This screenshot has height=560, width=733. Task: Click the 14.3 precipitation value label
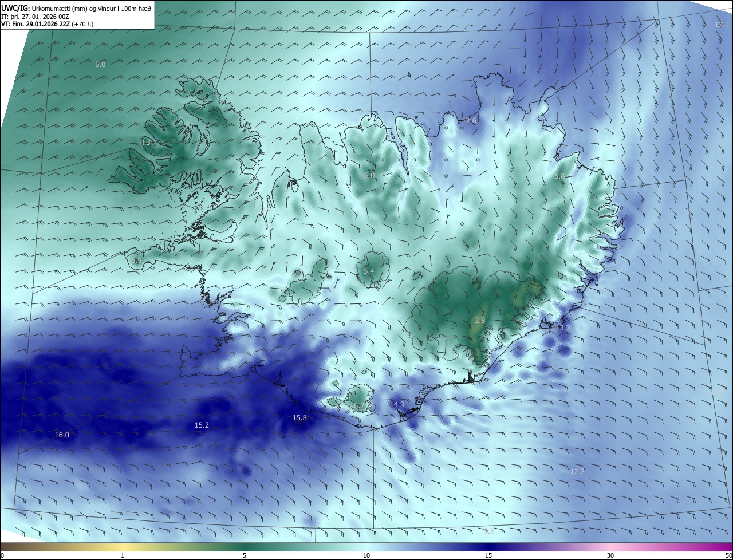point(397,405)
